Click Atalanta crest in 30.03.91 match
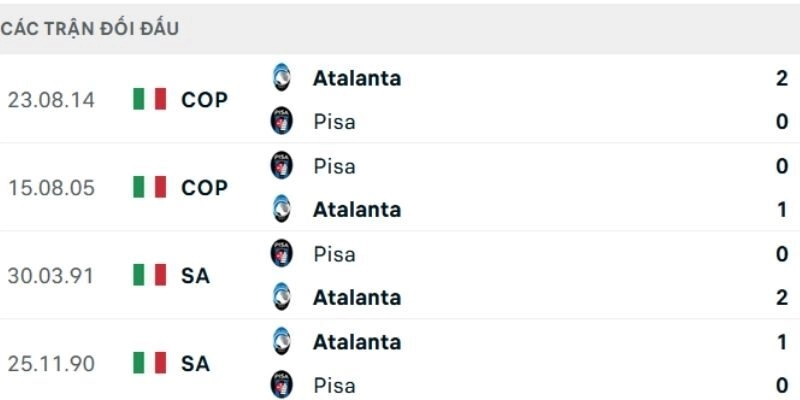Viewport: 800px width, 400px height. point(282,297)
